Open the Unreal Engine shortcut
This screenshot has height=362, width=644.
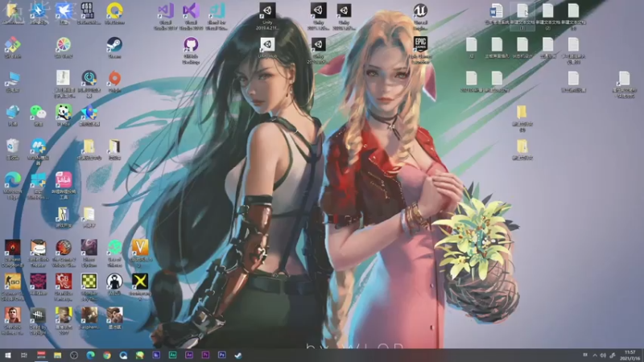coord(420,16)
